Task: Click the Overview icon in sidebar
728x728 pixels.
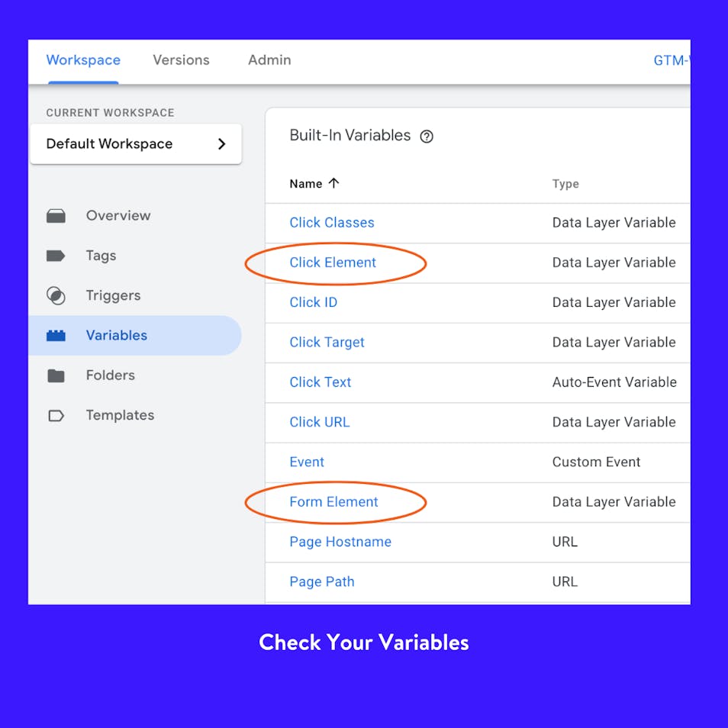Action: [56, 216]
